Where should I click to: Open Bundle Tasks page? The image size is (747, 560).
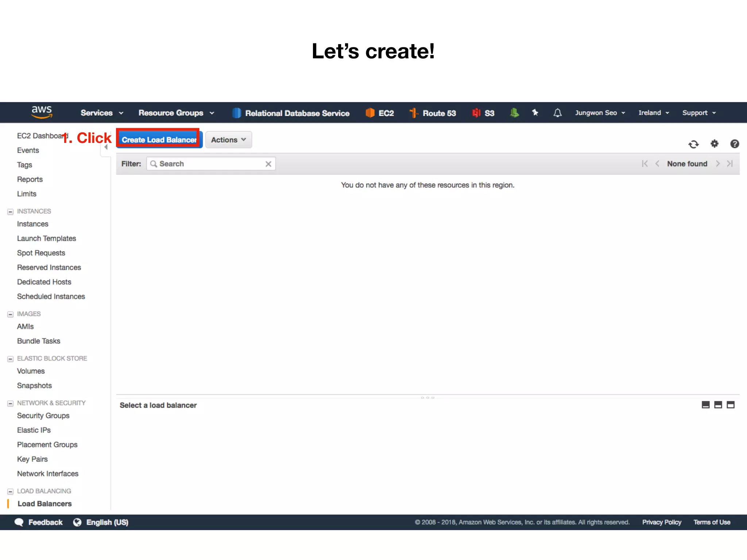[x=39, y=341]
